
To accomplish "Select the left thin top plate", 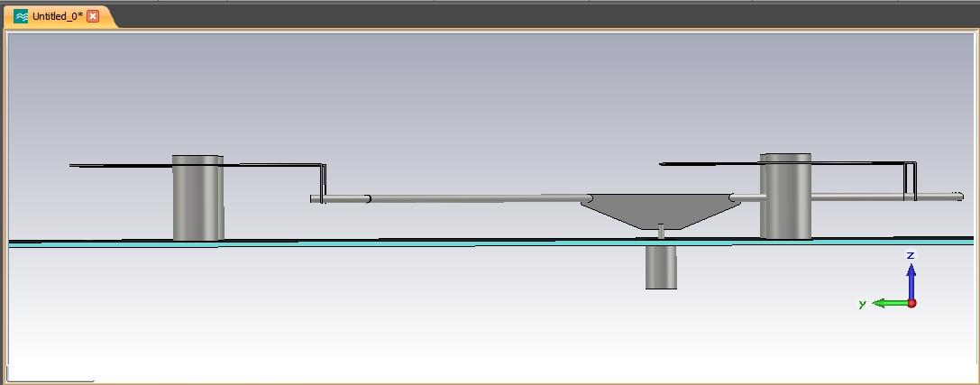I will 197,165.
